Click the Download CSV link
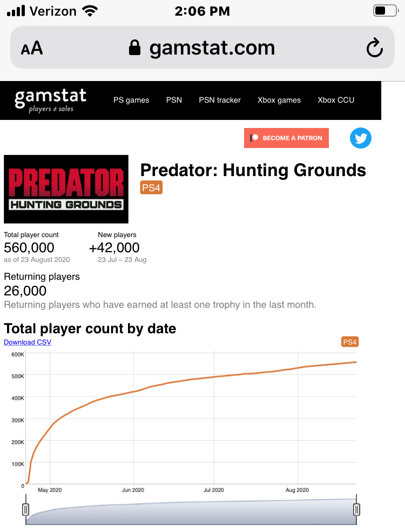Viewport: 405px width, 532px height. pos(28,342)
